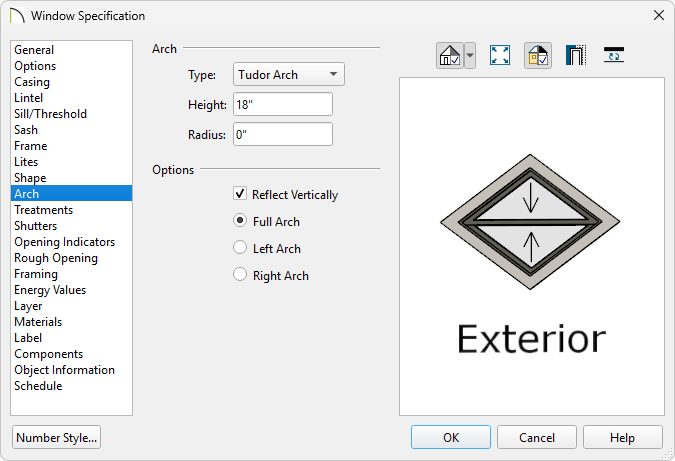The height and width of the screenshot is (461, 675).
Task: Toggle the Color preview house icon
Action: [x=538, y=56]
